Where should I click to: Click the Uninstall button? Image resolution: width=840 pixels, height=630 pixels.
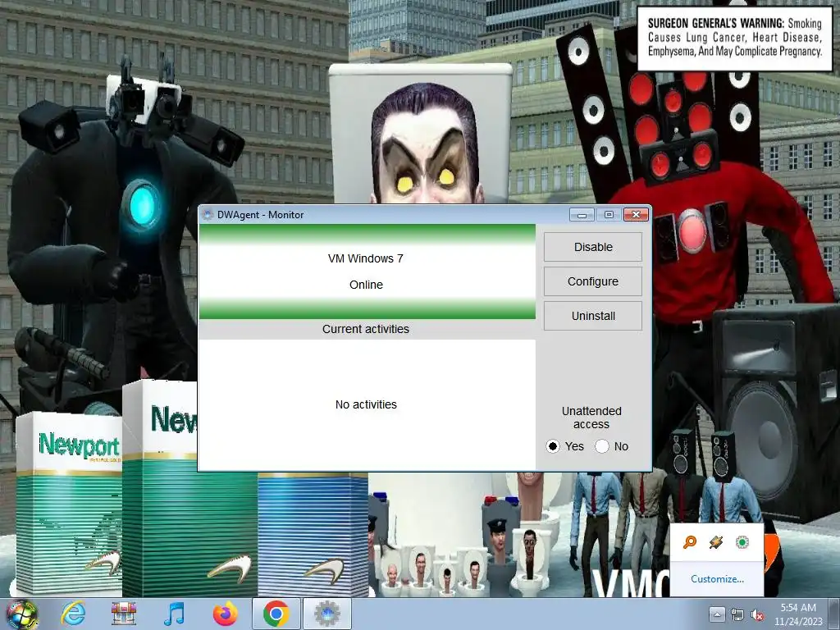(592, 316)
